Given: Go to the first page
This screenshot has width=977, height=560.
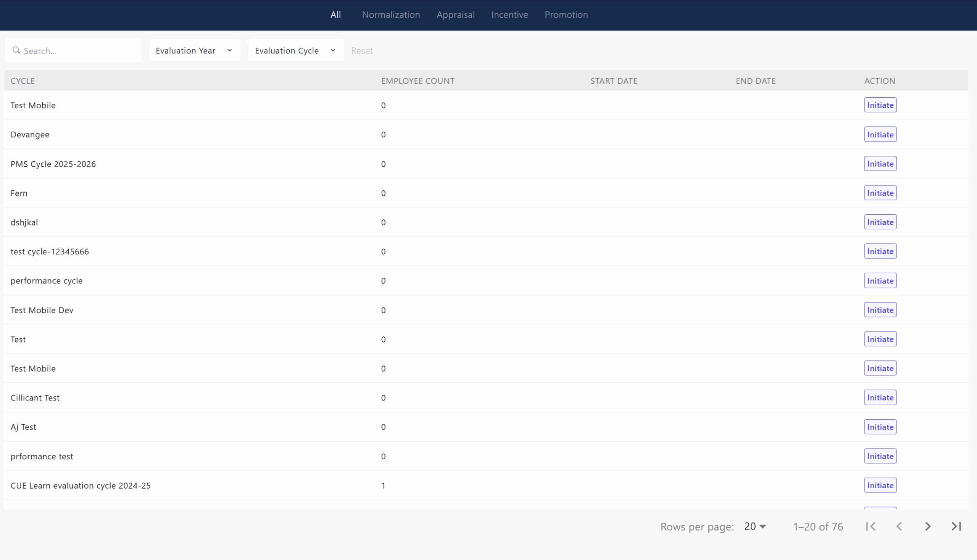Looking at the screenshot, I should (871, 526).
